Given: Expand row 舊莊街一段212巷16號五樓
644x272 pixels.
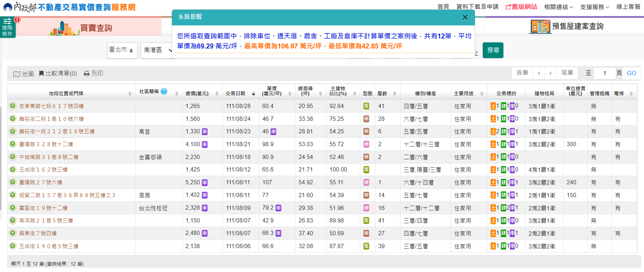Looking at the screenshot, I should 13,131.
